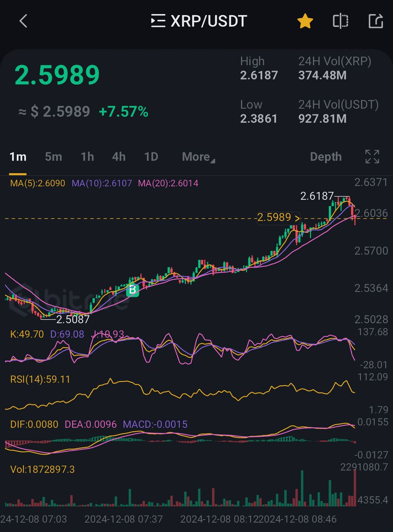The height and width of the screenshot is (532, 393).
Task: Switch to the 4h timeframe
Action: point(119,156)
